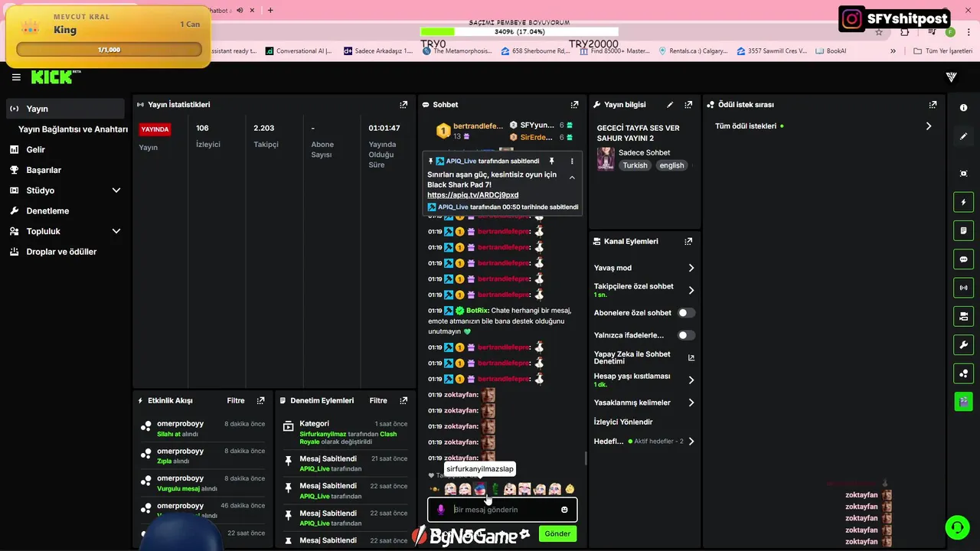The width and height of the screenshot is (980, 551).
Task: Click the chat bubble icon in right sidebar
Action: point(963,259)
